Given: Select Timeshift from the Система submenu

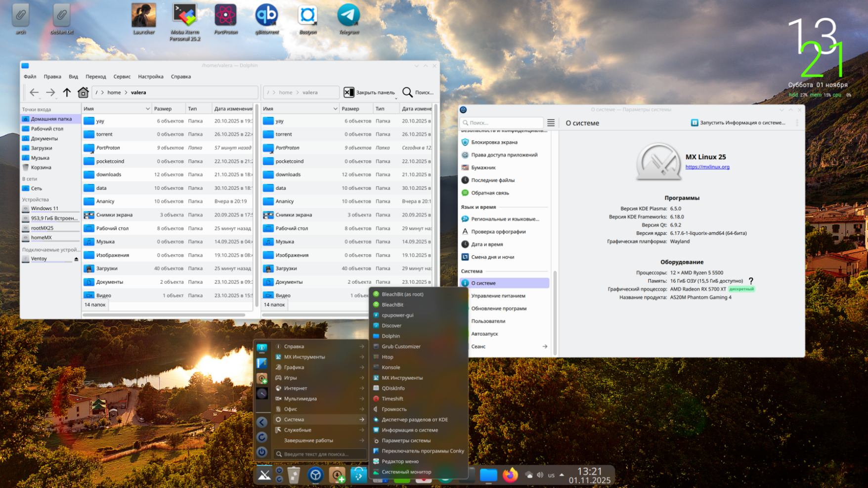Looking at the screenshot, I should coord(392,399).
